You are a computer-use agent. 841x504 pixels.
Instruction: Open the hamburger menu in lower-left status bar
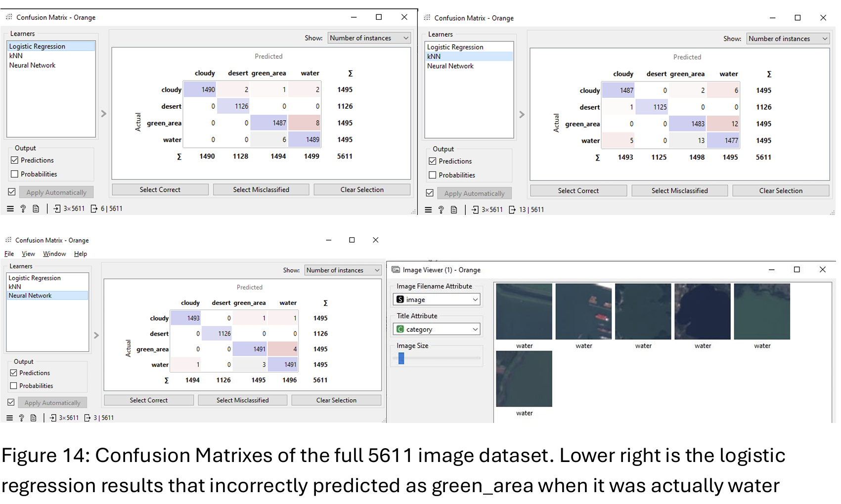[10, 209]
